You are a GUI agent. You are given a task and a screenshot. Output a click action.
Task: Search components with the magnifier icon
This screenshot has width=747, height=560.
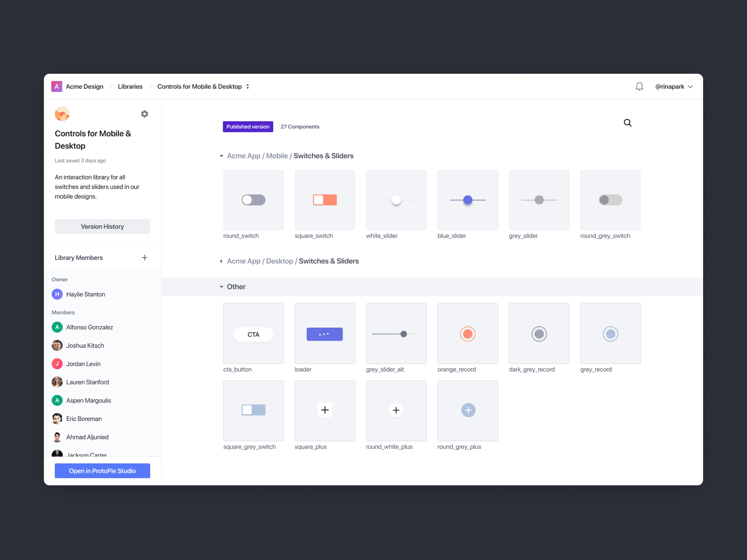point(627,123)
